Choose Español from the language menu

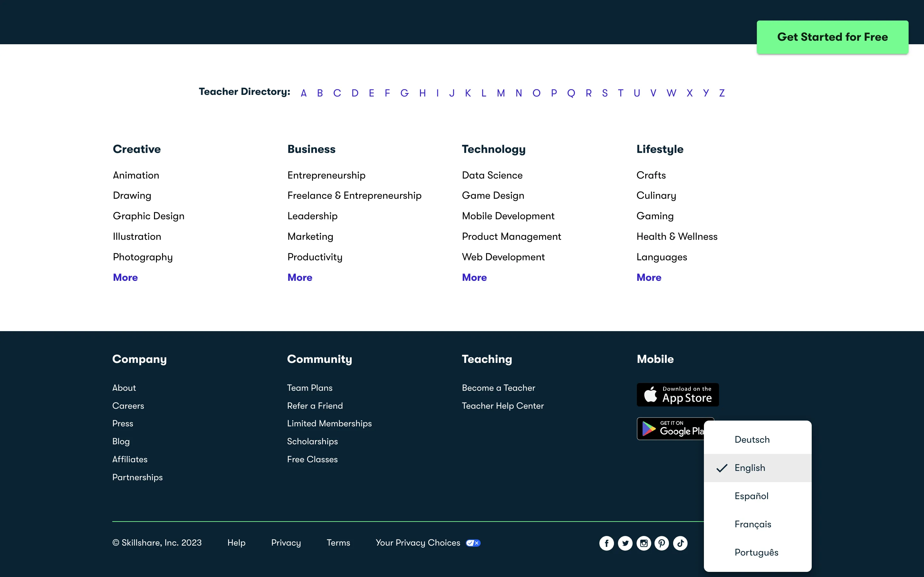tap(751, 496)
